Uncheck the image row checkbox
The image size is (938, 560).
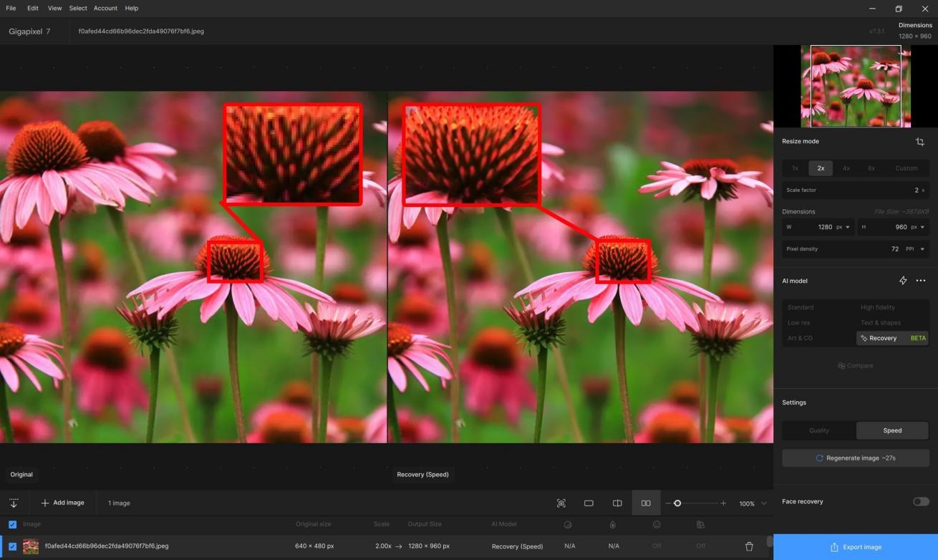tap(12, 546)
